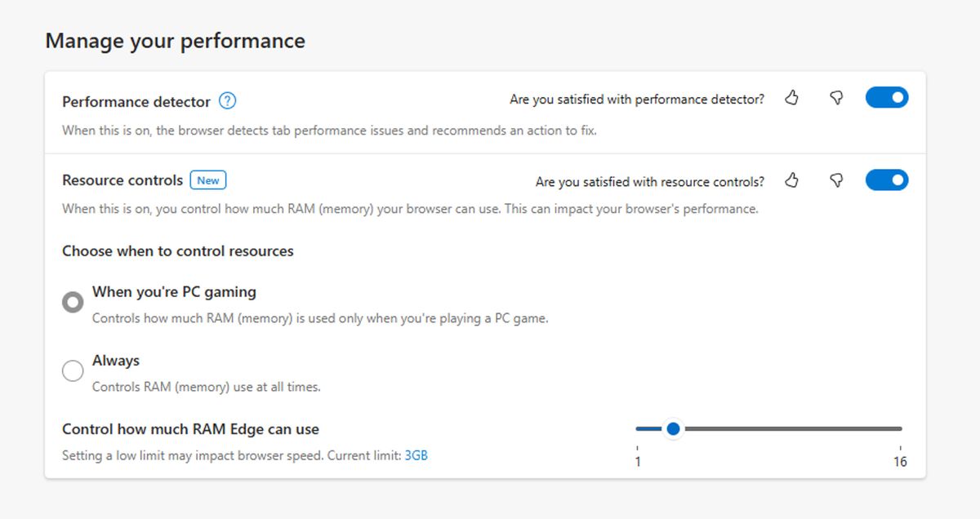Select the Always resource control option
The image size is (980, 519).
tap(73, 370)
